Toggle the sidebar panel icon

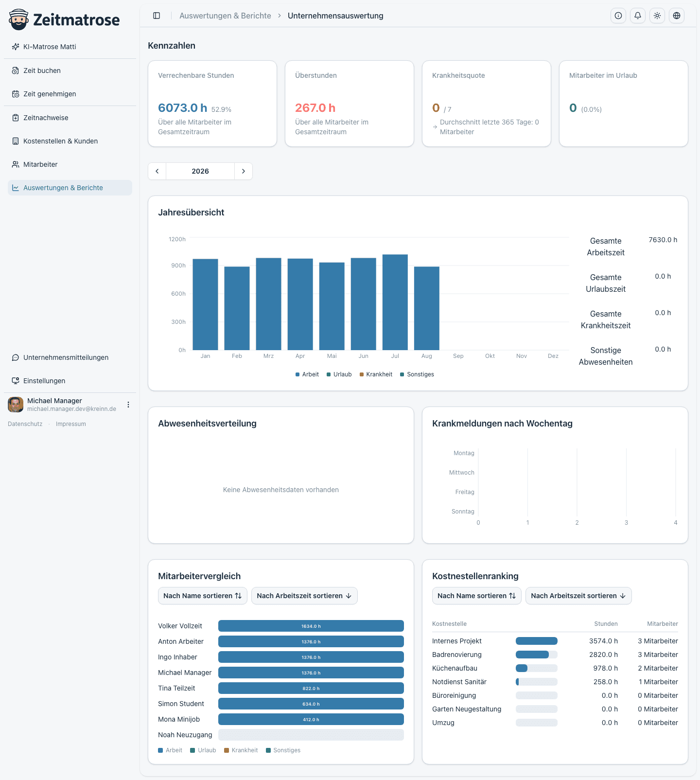(x=157, y=16)
